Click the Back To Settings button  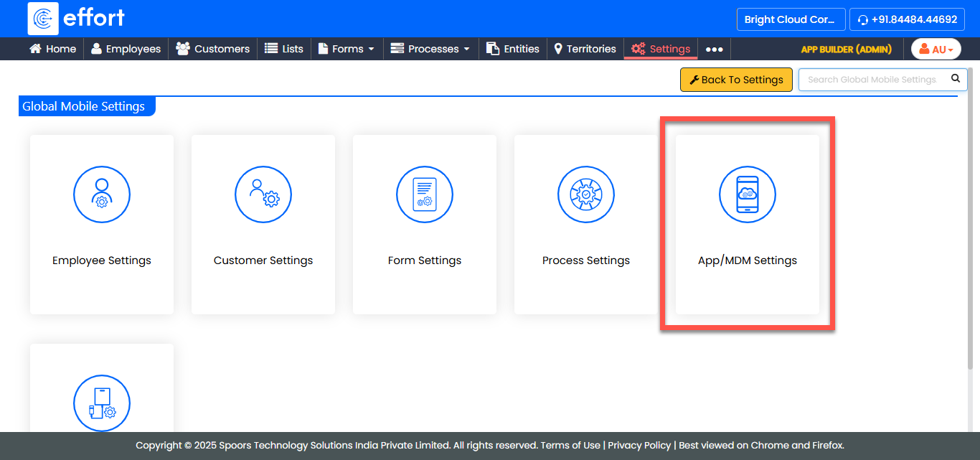coord(736,80)
